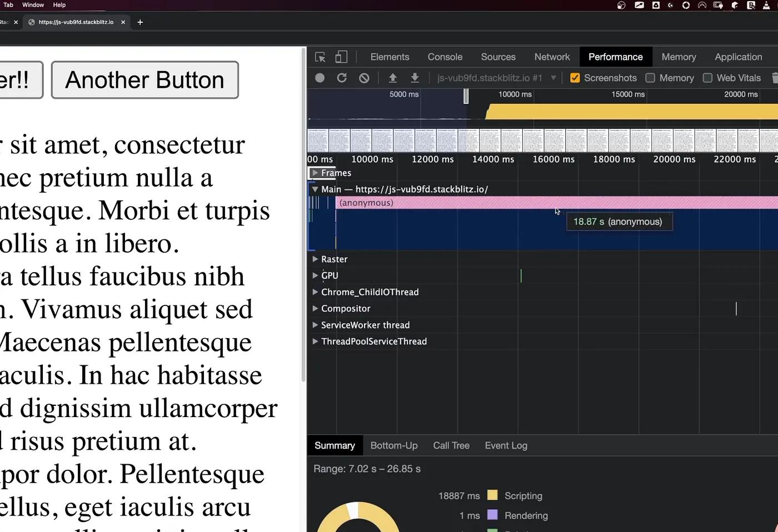Expand the Frames track
778x532 pixels.
point(315,173)
